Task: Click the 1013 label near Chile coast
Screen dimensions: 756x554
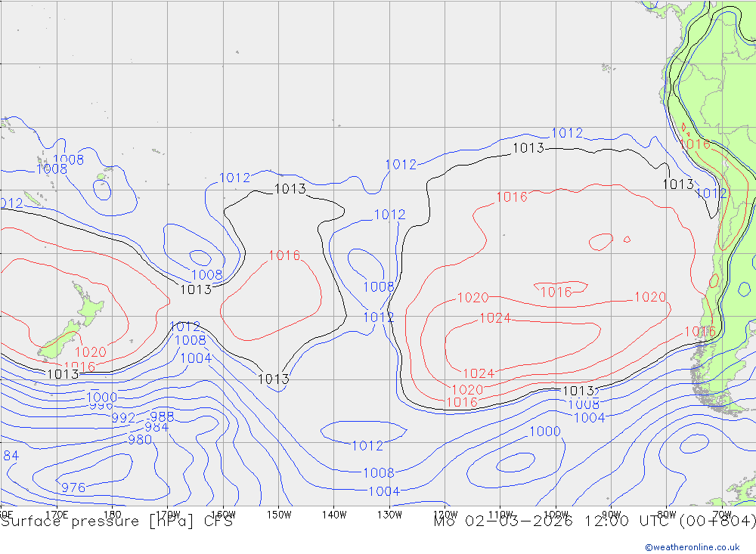Action: coord(678,184)
